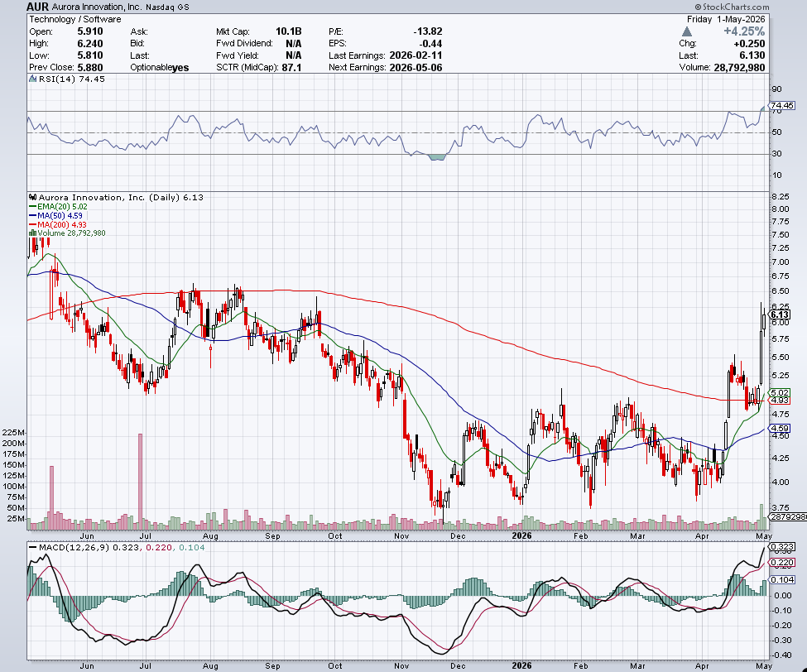Click the 4.59 MA(50) axis marker
This screenshot has height=672, width=807.
tap(780, 428)
